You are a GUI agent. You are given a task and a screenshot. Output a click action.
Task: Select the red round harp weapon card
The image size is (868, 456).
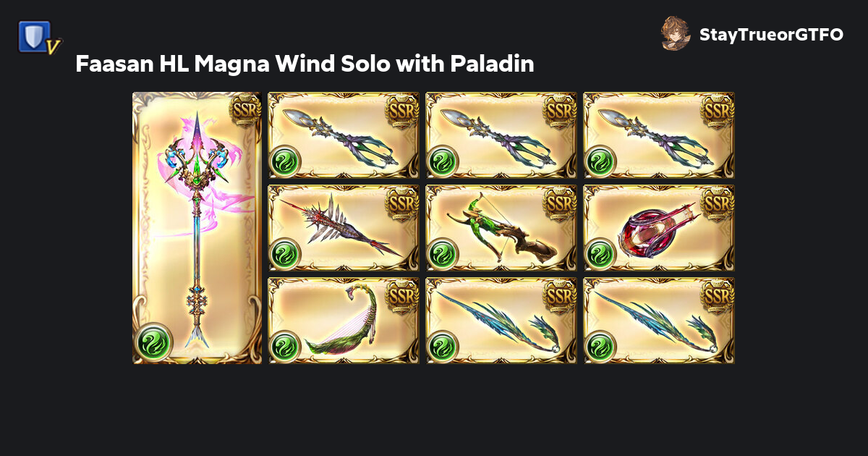tap(659, 227)
